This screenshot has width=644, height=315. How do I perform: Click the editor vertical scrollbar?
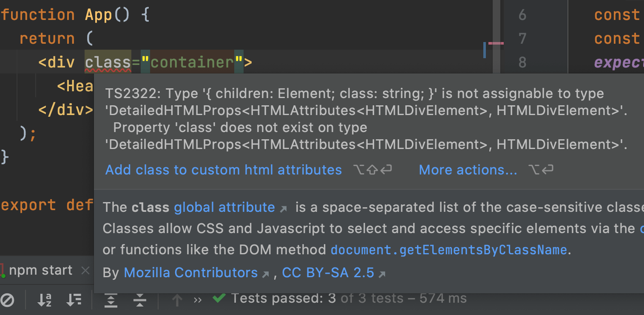point(496,25)
